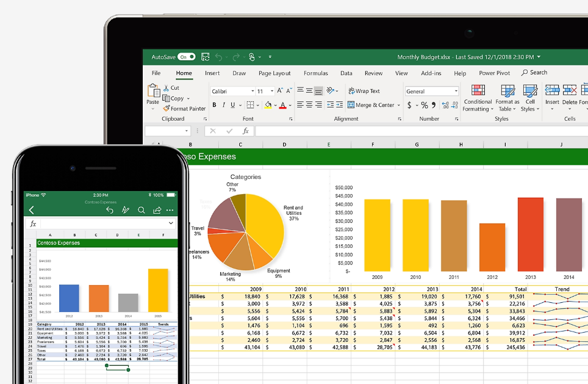Toggle Top Align icon
The width and height of the screenshot is (588, 384).
point(300,90)
